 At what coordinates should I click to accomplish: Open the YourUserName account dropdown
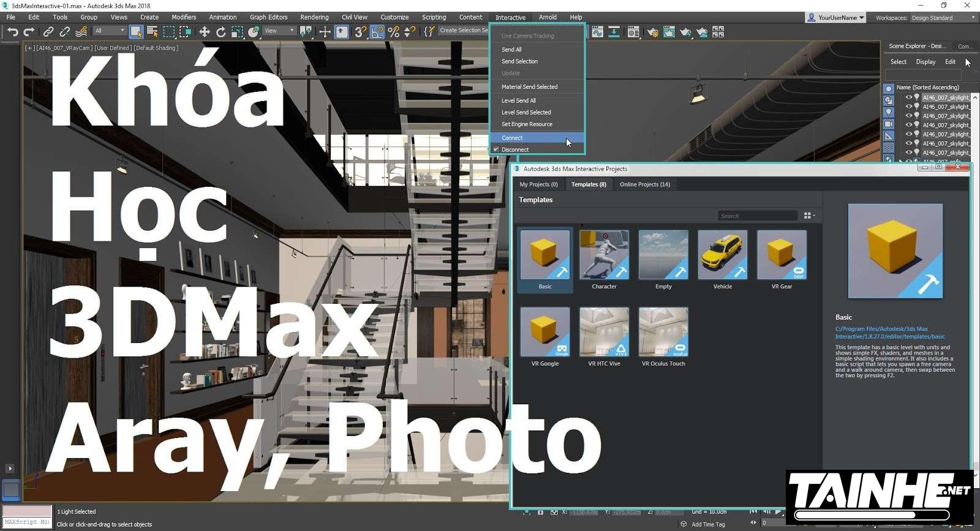point(836,18)
